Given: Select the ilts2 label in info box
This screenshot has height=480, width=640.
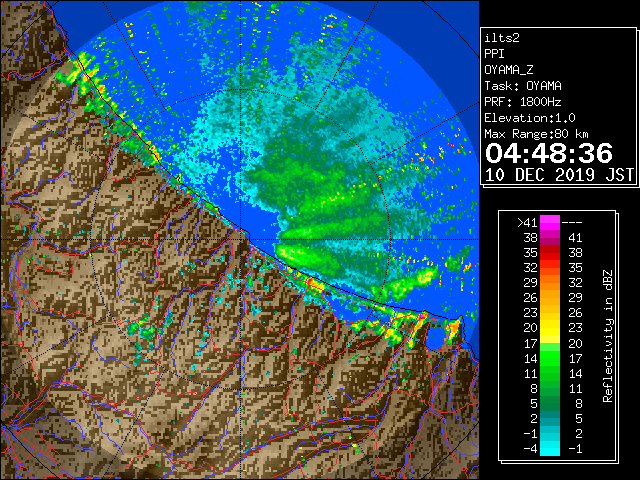Looking at the screenshot, I should click(502, 38).
